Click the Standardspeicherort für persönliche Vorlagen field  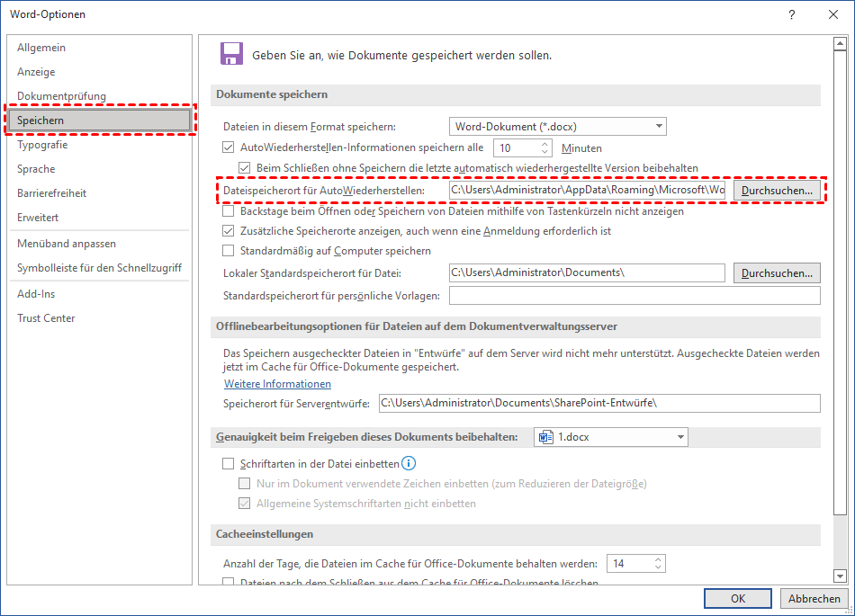(634, 296)
